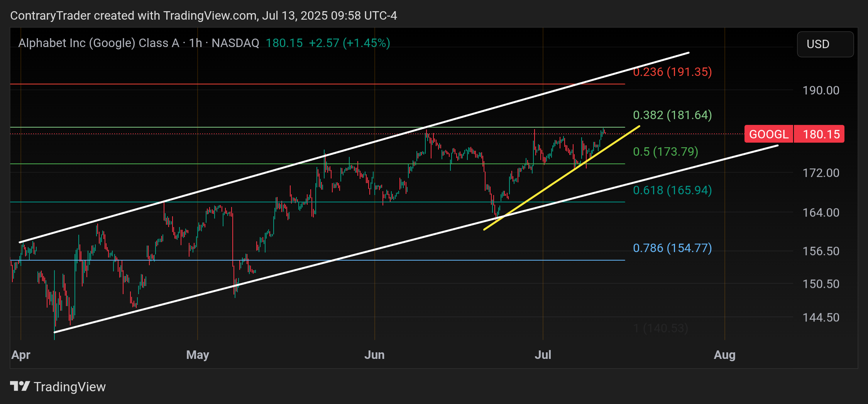The width and height of the screenshot is (868, 404).
Task: Click the ContraryTrader attribution caption
Action: (203, 16)
